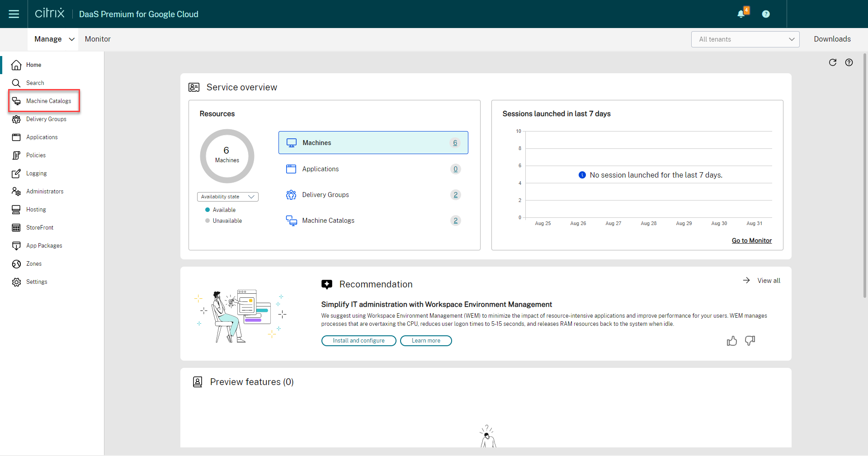This screenshot has width=868, height=456.
Task: Open Administrators in the sidebar
Action: click(45, 191)
